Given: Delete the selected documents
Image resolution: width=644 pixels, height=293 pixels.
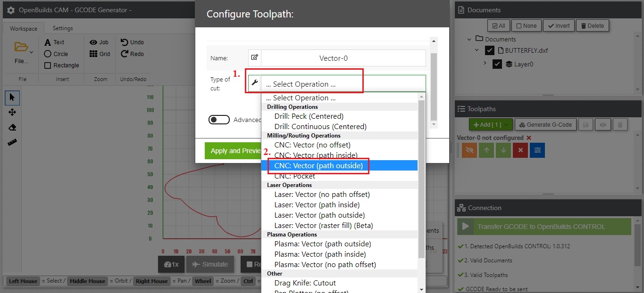Looking at the screenshot, I should click(593, 26).
